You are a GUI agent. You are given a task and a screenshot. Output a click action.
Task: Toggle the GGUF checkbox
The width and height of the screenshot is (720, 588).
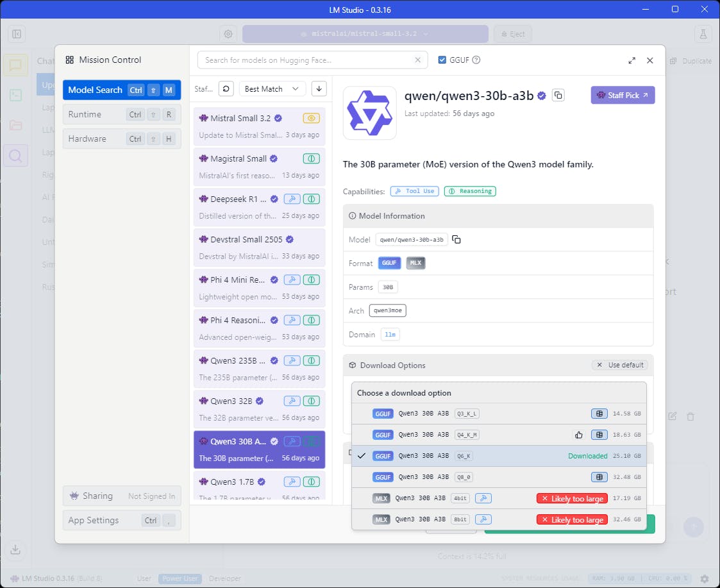coord(442,60)
